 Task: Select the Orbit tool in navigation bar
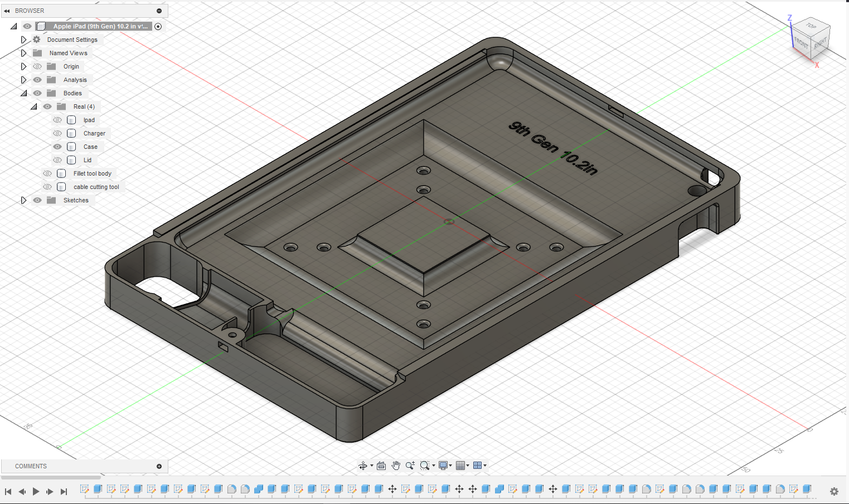pyautogui.click(x=363, y=466)
